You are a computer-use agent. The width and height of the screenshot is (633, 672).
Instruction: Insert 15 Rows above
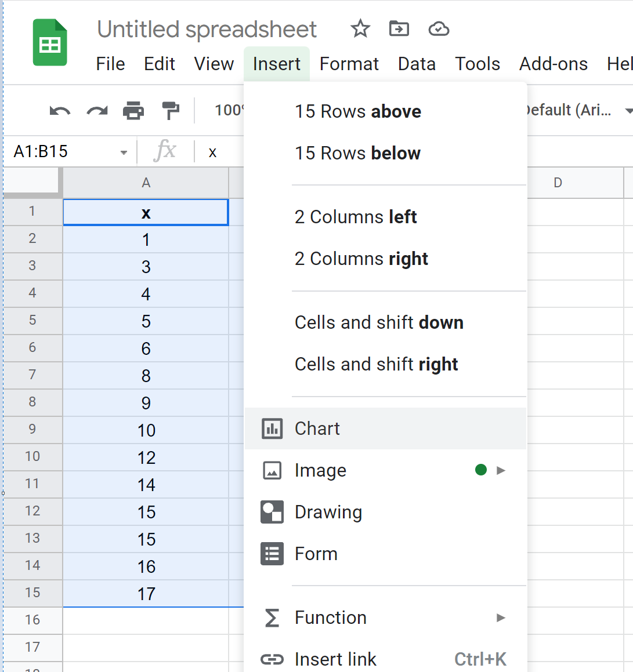pyautogui.click(x=358, y=111)
